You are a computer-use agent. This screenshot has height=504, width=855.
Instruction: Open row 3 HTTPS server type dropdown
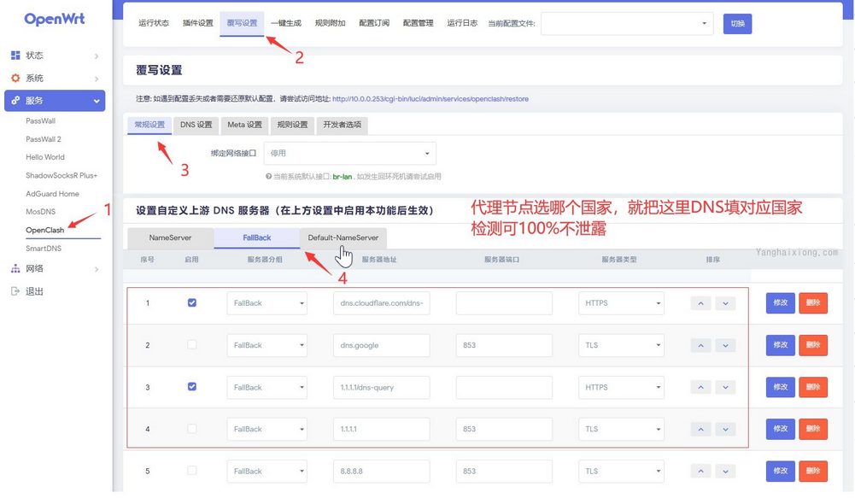click(x=621, y=387)
